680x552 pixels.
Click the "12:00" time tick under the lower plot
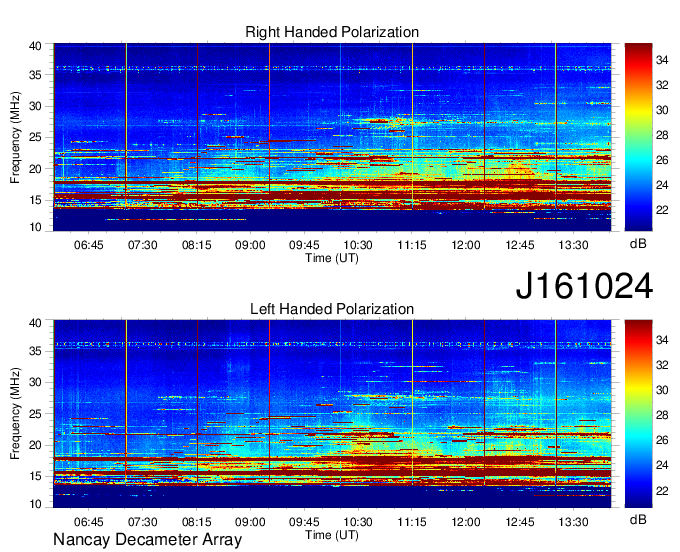coord(466,522)
